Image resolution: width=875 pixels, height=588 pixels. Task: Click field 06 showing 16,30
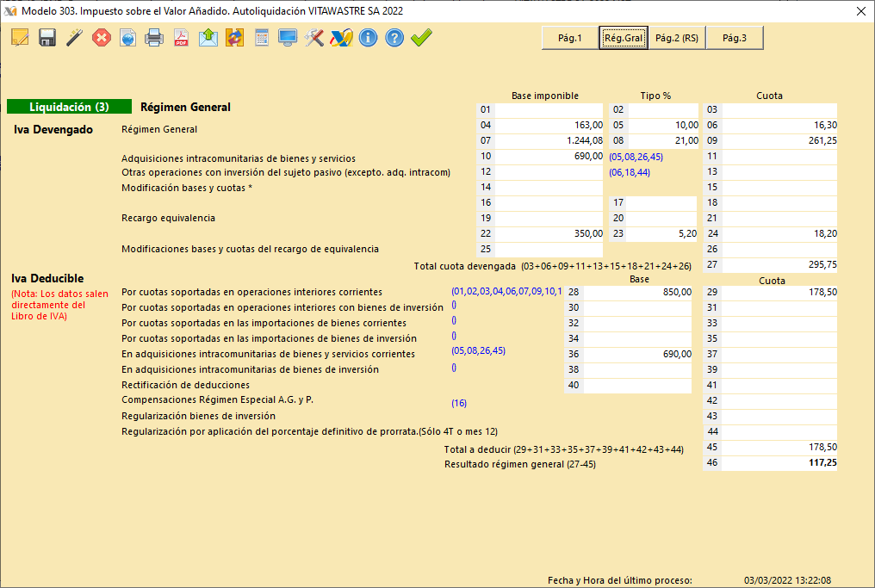pos(779,126)
